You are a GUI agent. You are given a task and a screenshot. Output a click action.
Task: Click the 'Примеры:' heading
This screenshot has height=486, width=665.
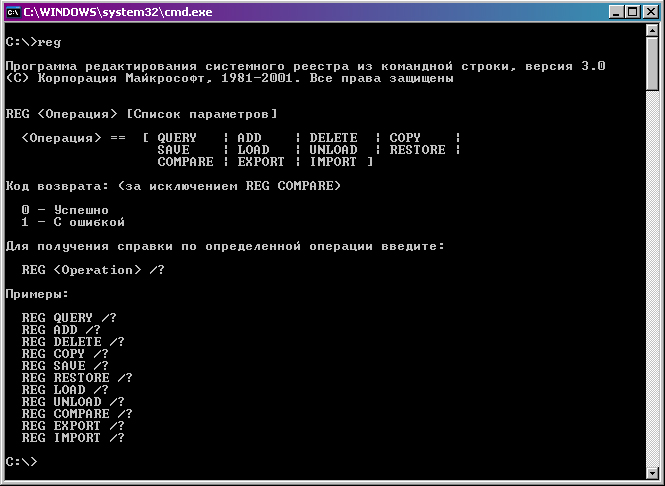click(x=37, y=294)
